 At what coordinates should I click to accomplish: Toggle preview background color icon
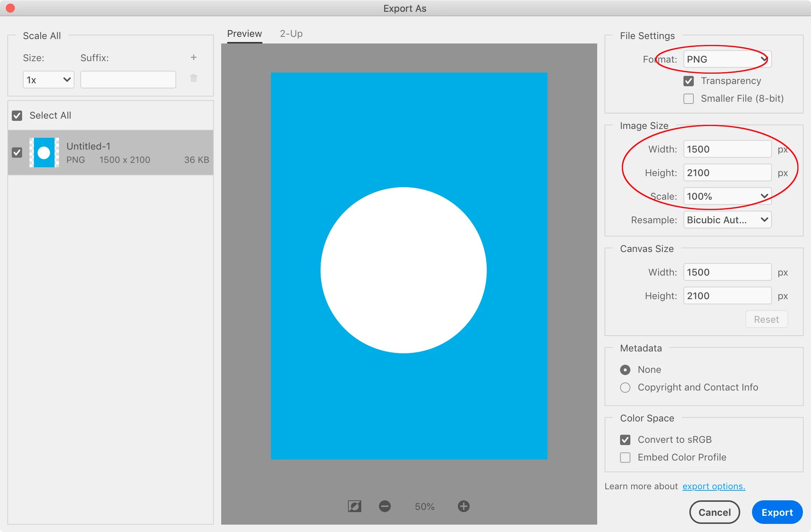(x=354, y=506)
